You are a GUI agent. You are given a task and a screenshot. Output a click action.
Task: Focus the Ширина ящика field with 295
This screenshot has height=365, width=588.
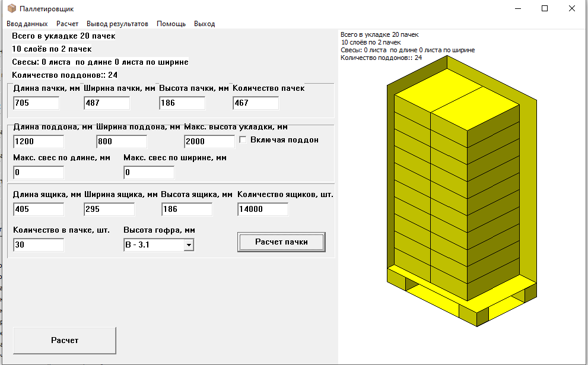(109, 210)
